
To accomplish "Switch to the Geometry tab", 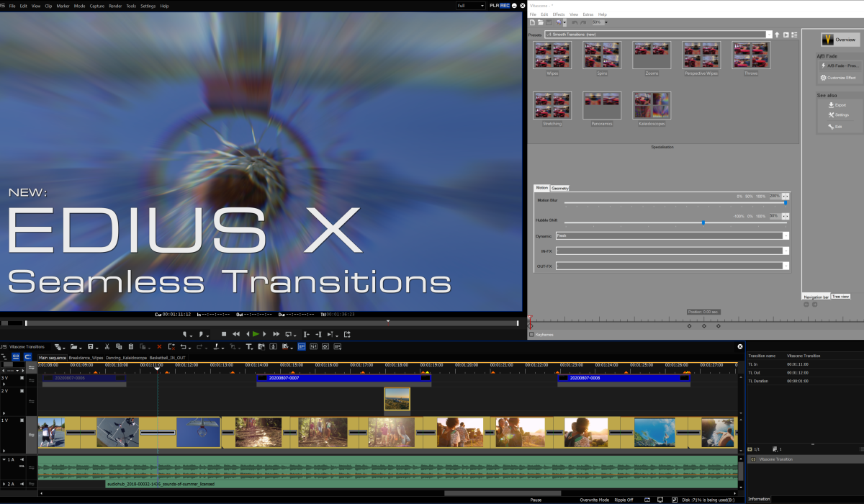I will (560, 188).
